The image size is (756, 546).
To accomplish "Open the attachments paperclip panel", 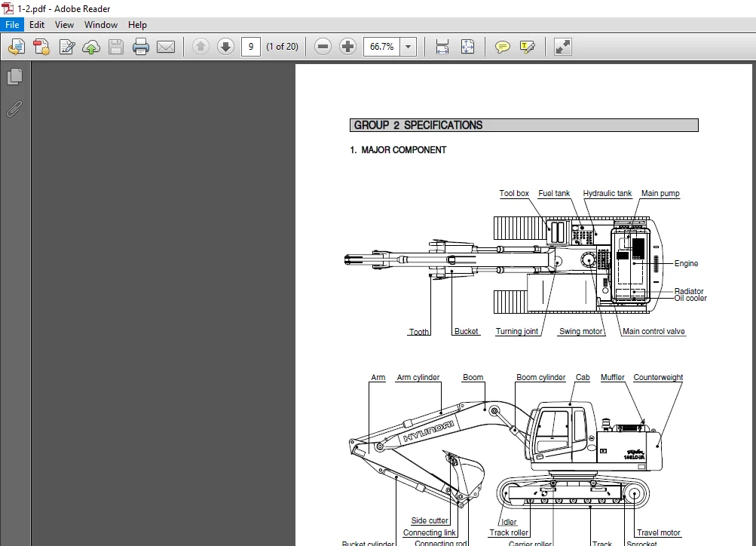I will (14, 109).
